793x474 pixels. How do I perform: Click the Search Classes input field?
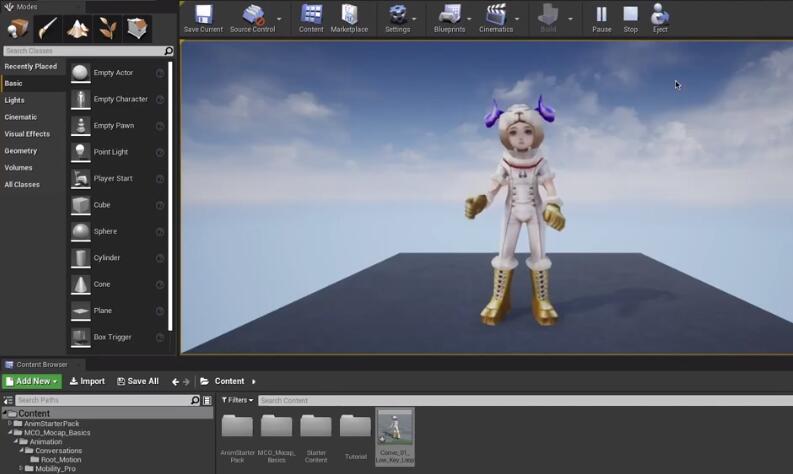click(x=82, y=51)
